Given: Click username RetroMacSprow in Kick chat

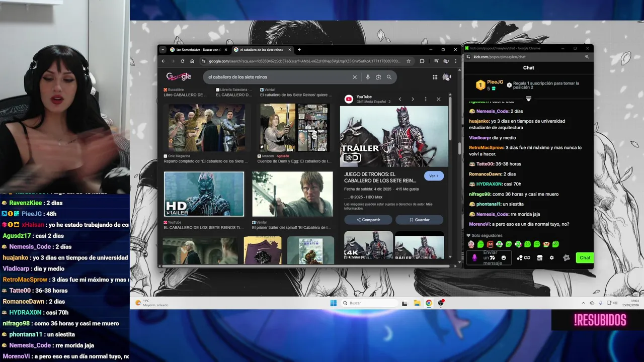Looking at the screenshot, I should [x=486, y=148].
